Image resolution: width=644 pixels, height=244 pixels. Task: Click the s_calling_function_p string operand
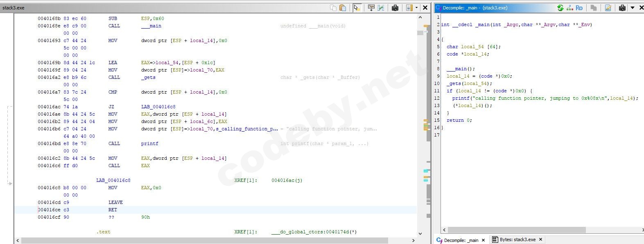tap(247, 129)
